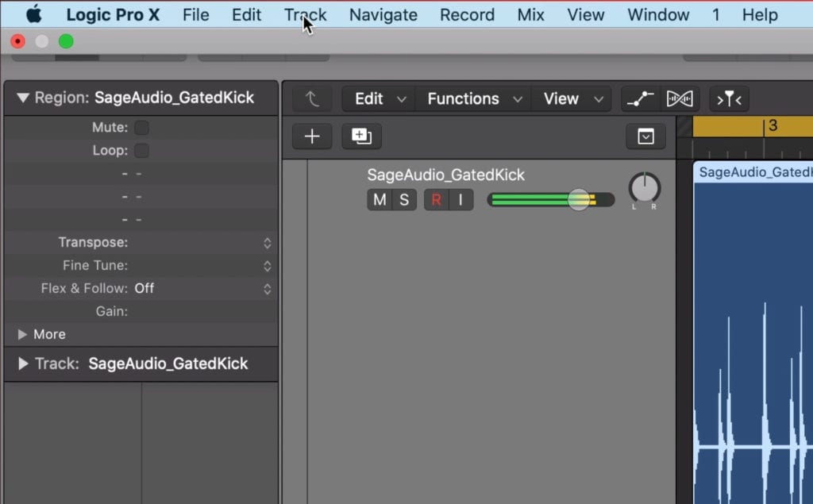
Task: Open the Functions dropdown menu
Action: [473, 98]
